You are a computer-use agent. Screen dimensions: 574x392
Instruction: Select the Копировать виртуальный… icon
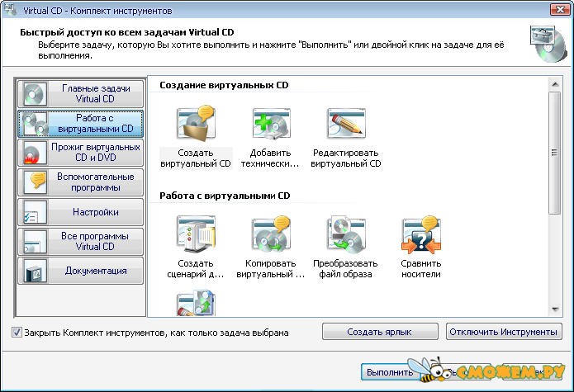[271, 234]
